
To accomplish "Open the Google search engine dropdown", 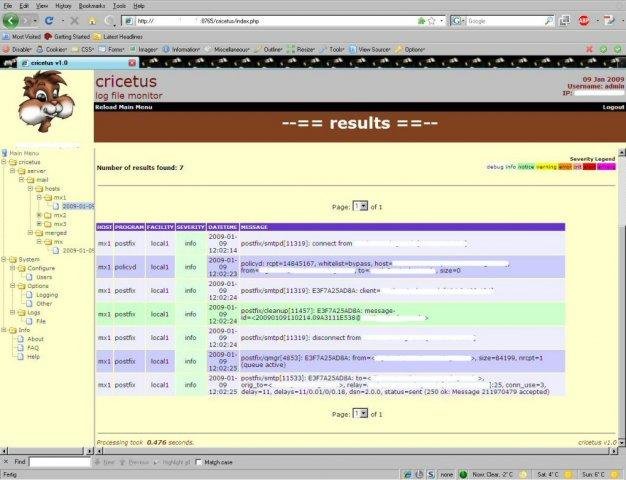I will click(x=458, y=21).
